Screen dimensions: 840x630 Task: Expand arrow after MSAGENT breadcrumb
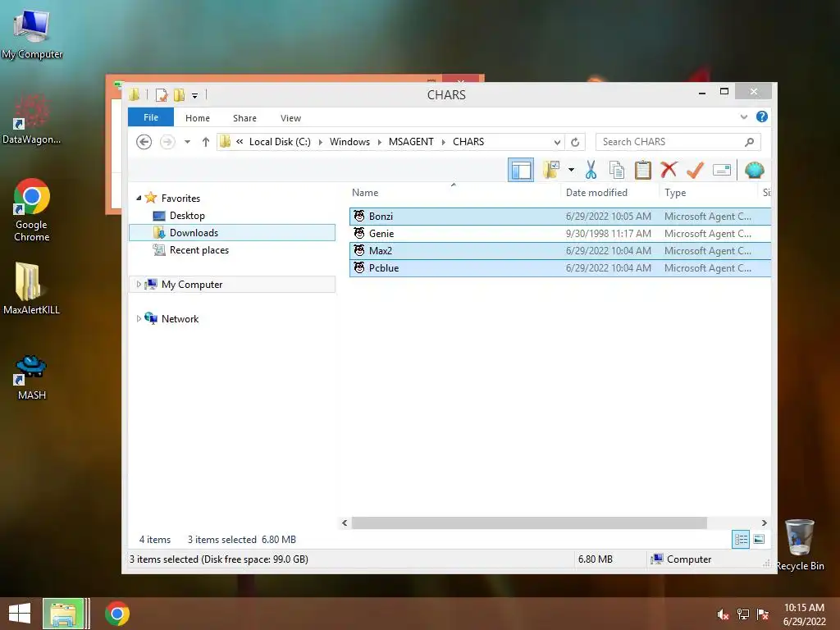(444, 142)
